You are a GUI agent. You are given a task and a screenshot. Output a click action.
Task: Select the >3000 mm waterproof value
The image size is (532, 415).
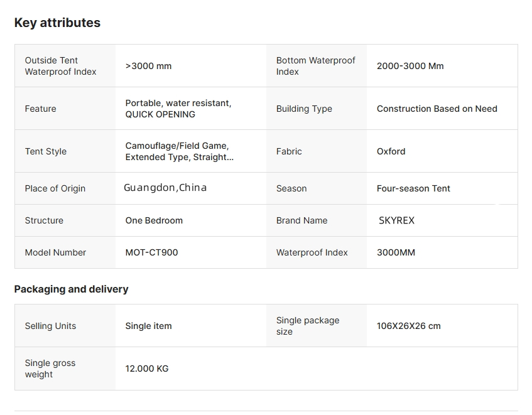pos(148,66)
